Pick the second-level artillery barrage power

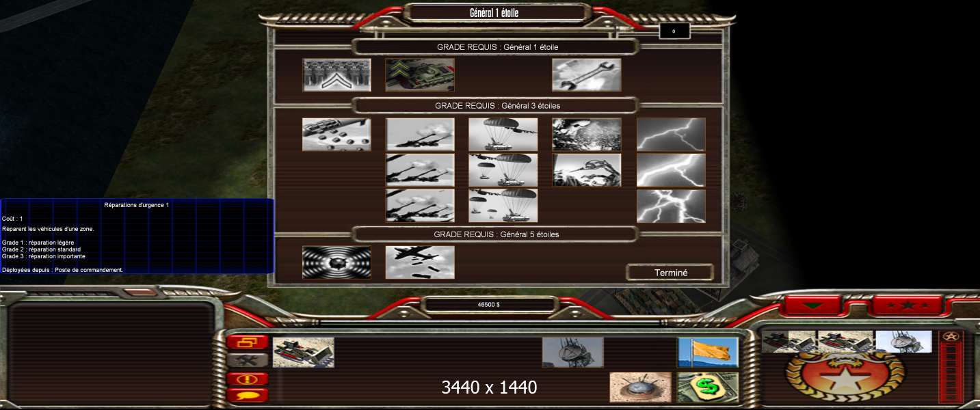[420, 170]
